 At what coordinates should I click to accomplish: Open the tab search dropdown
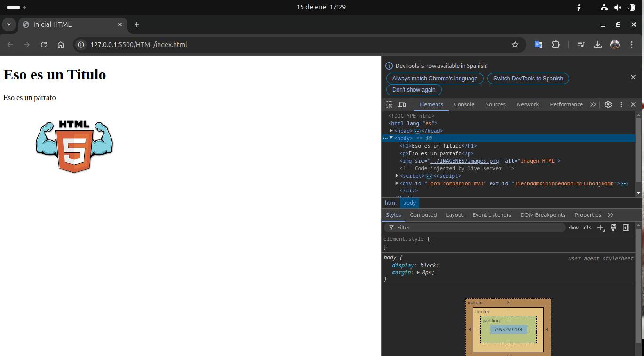[x=9, y=24]
